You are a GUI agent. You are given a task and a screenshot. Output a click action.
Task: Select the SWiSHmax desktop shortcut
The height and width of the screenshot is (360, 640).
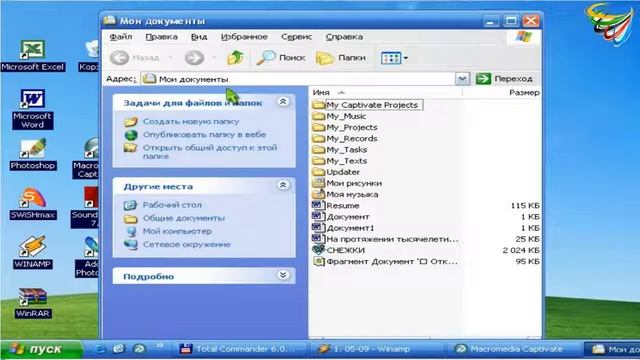click(33, 204)
